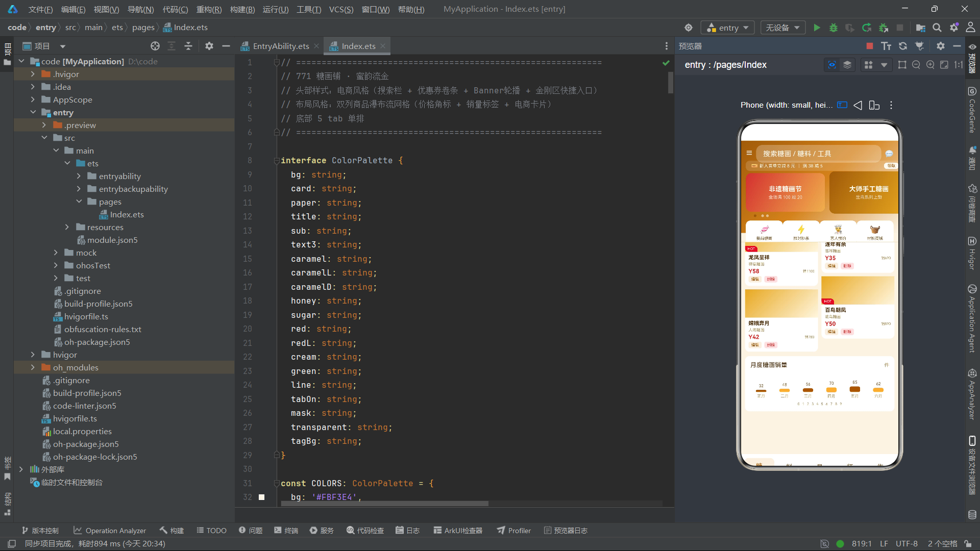Click the previewer text size Tt icon
This screenshot has width=980, height=551.
pos(886,46)
